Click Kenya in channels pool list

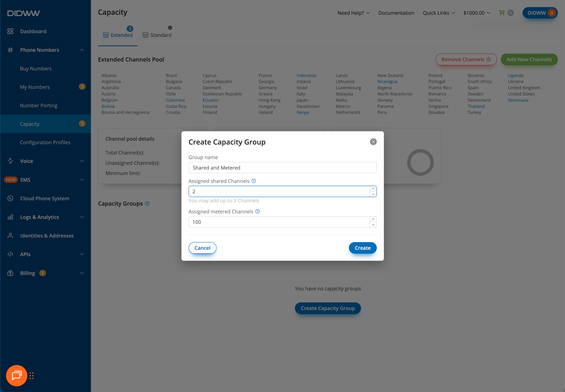click(x=303, y=112)
